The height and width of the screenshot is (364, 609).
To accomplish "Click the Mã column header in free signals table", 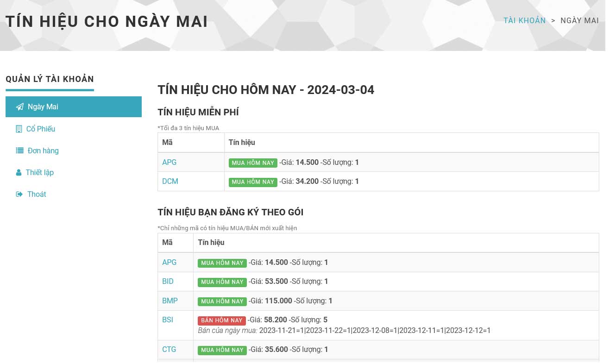I will (167, 142).
